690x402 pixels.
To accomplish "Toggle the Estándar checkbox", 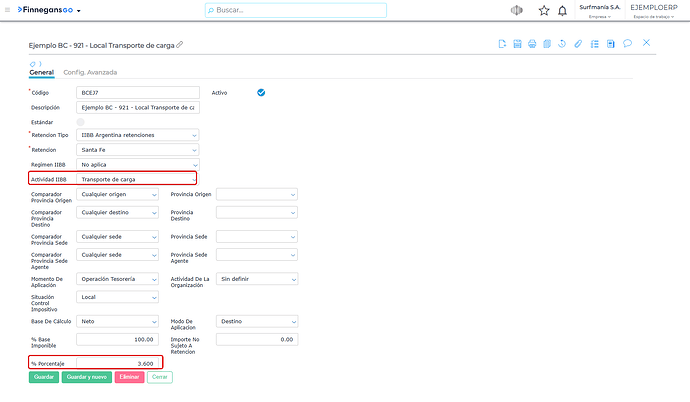I will [x=81, y=122].
